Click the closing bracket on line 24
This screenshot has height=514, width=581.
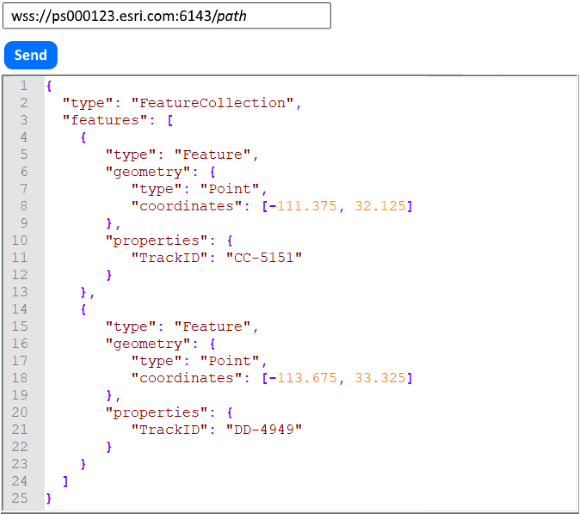[x=66, y=481]
